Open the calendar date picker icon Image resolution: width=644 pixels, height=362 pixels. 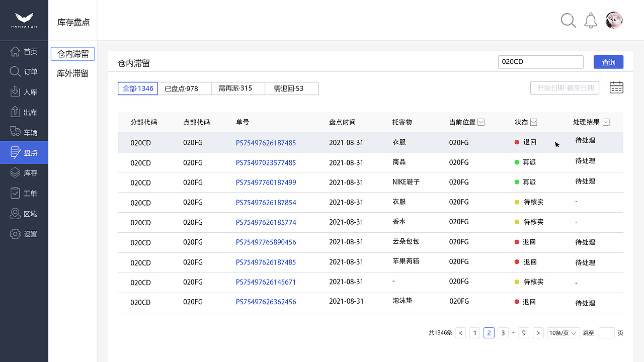point(616,87)
